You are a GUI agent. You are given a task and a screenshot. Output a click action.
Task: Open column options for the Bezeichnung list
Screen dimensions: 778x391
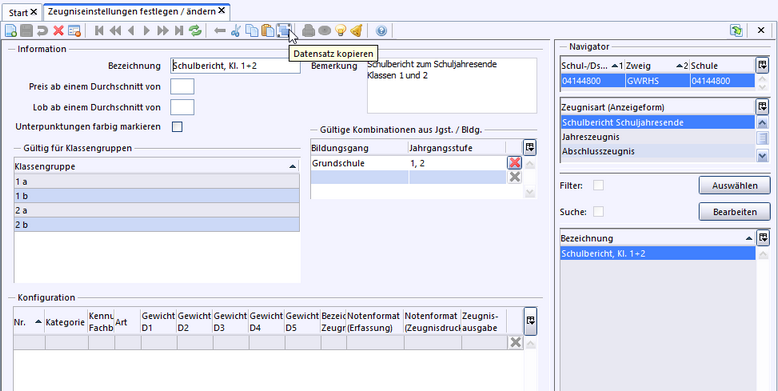(762, 238)
